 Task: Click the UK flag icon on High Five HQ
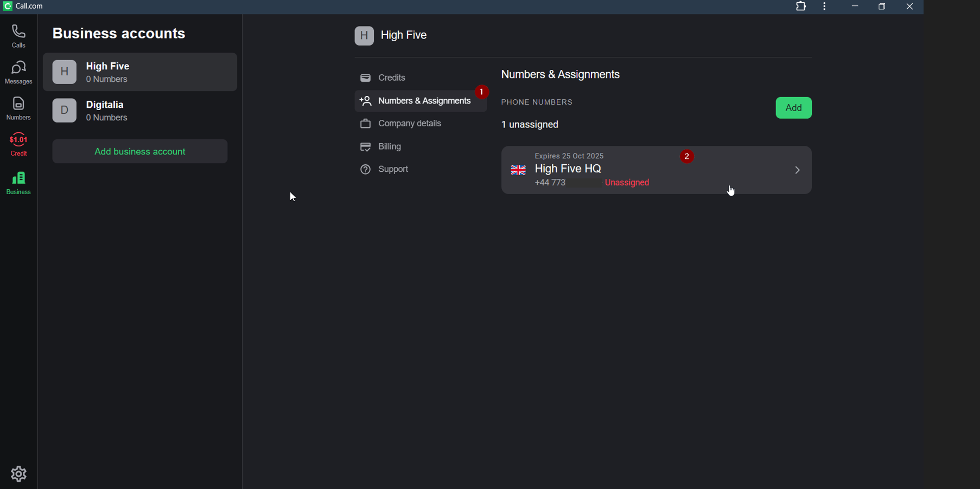click(x=518, y=170)
